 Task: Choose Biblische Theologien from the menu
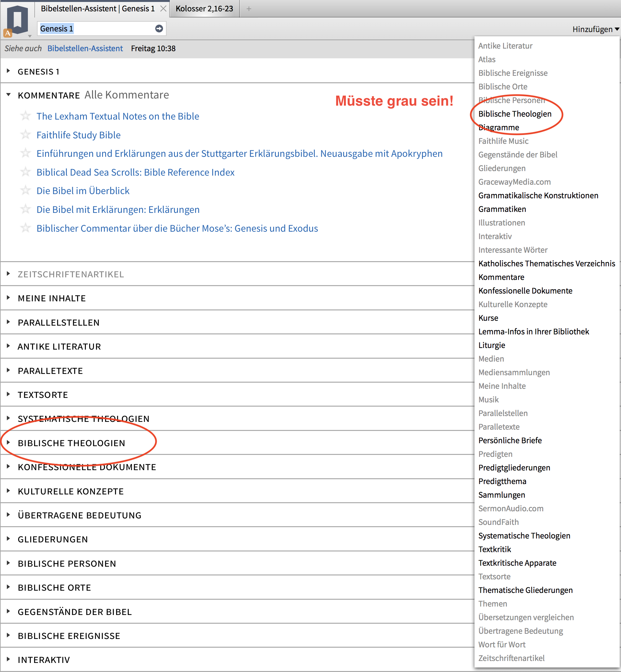click(x=515, y=114)
